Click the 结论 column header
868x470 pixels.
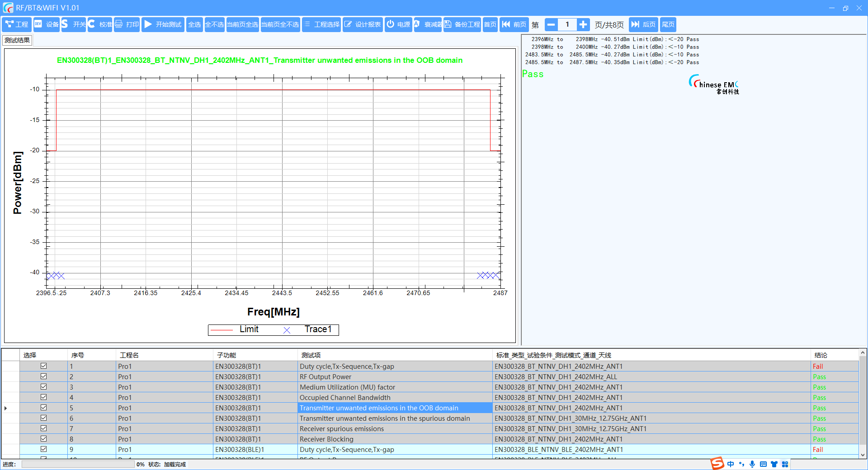[835, 355]
